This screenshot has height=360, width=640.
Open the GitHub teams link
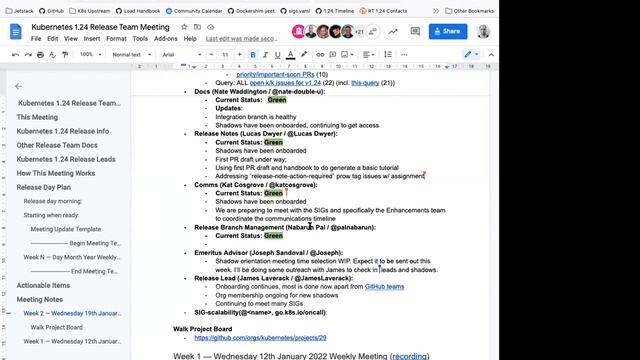(x=384, y=287)
